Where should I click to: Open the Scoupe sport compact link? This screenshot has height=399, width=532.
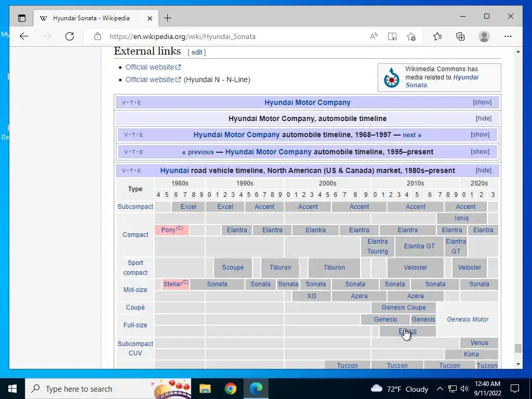coord(233,268)
